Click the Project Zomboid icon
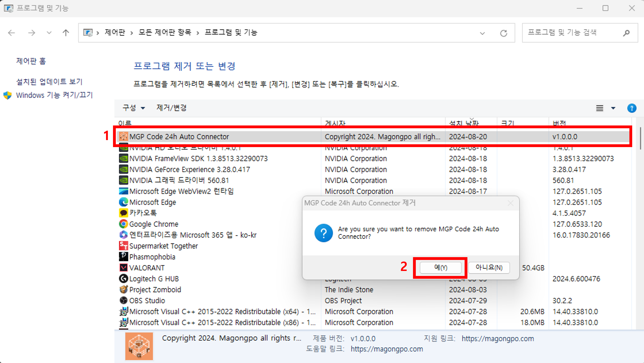644x363 pixels. 124,289
